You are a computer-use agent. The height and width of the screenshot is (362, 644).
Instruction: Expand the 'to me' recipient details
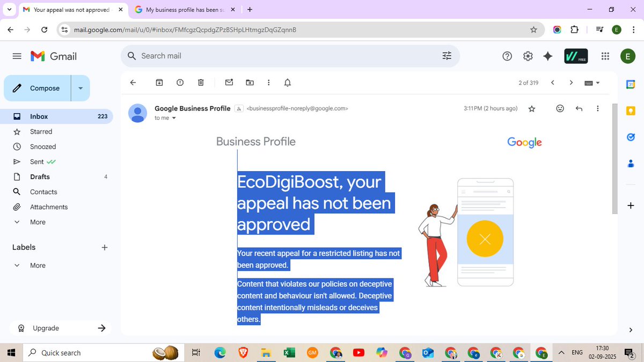tap(174, 118)
